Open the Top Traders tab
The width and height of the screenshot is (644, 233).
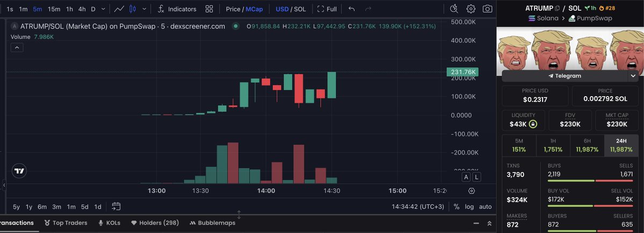[66, 223]
